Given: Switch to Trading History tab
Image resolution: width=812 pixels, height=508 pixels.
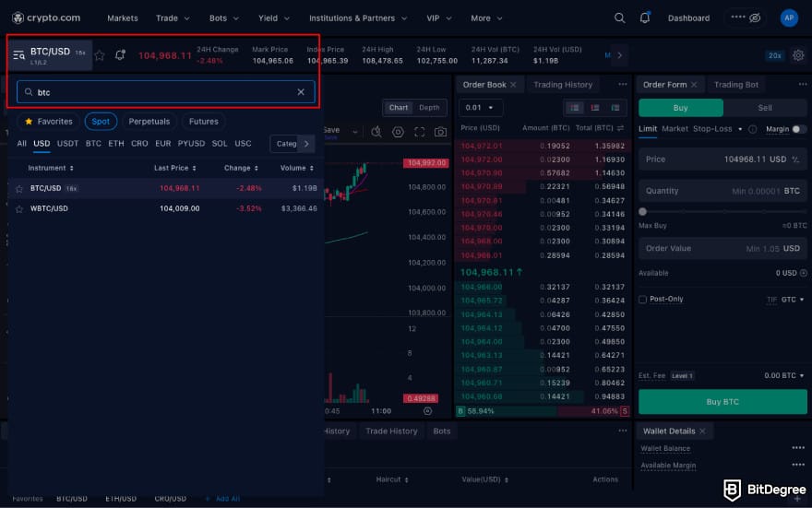Looking at the screenshot, I should click(x=563, y=84).
